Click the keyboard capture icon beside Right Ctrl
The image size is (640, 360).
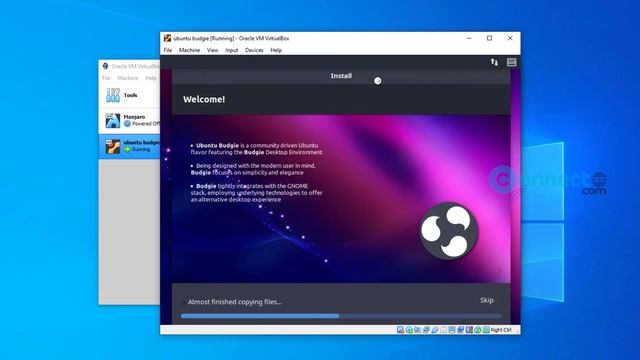tap(486, 330)
